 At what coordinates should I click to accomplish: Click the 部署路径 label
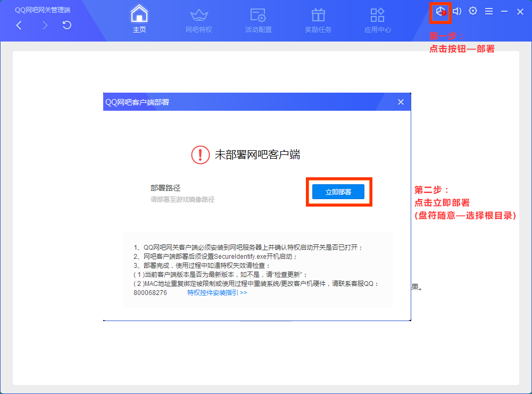[165, 188]
